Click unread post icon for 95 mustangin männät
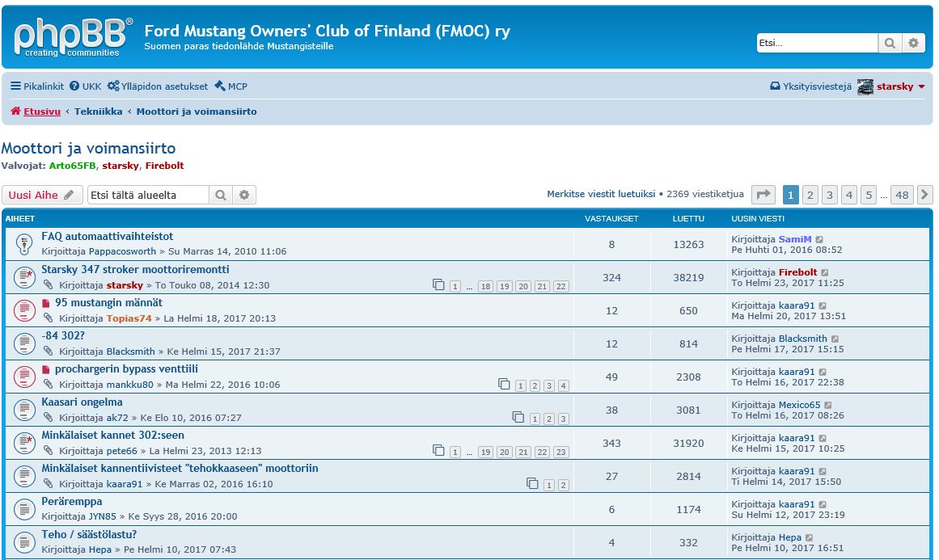 pyautogui.click(x=46, y=303)
